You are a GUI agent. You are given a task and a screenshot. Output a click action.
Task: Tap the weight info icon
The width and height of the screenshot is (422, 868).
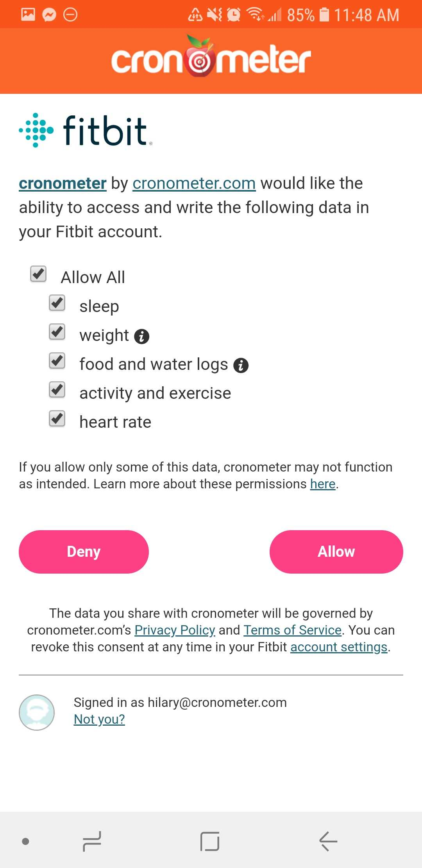click(141, 336)
